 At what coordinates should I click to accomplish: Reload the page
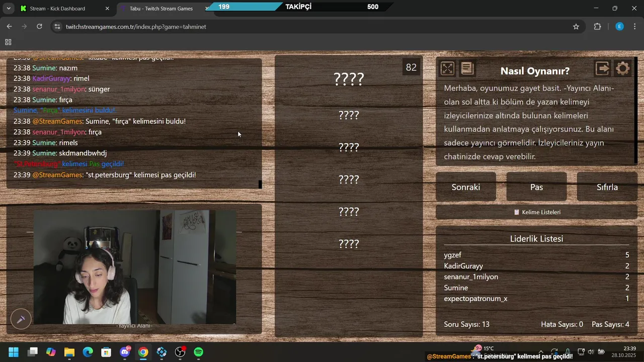pyautogui.click(x=39, y=27)
